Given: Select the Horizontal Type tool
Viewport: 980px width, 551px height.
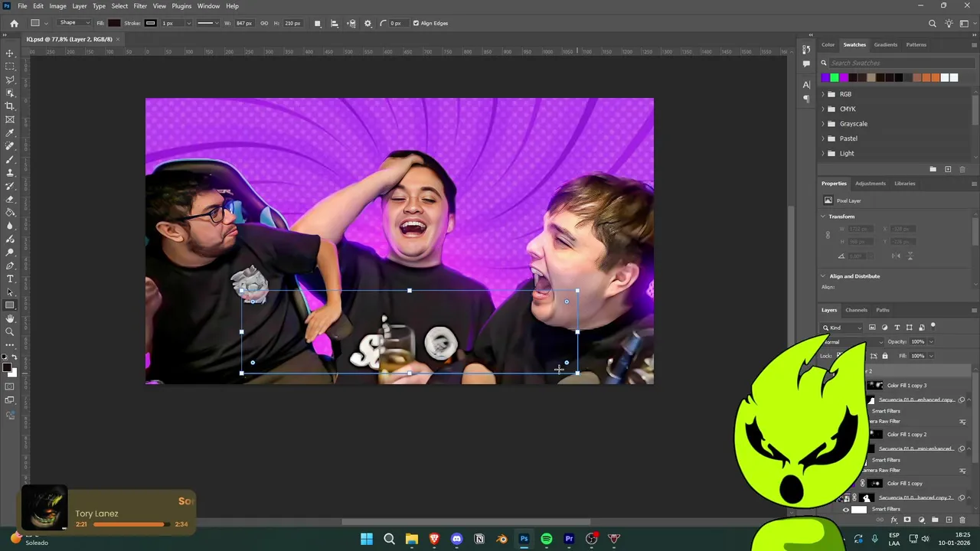Looking at the screenshot, I should coord(10,279).
